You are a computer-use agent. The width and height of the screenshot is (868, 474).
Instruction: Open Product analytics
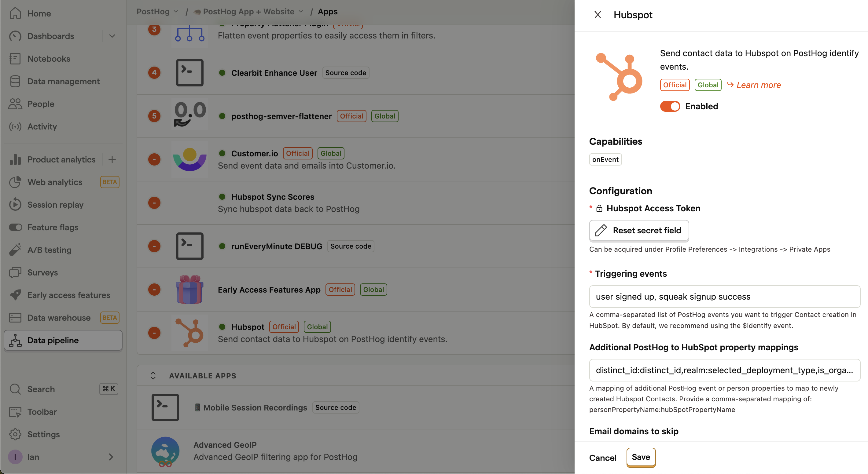coord(61,159)
